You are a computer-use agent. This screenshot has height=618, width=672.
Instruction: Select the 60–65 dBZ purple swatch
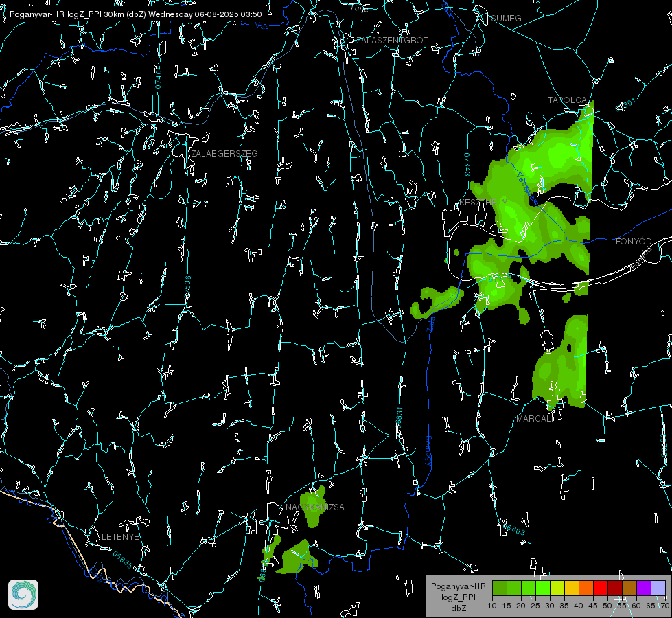[x=644, y=588]
